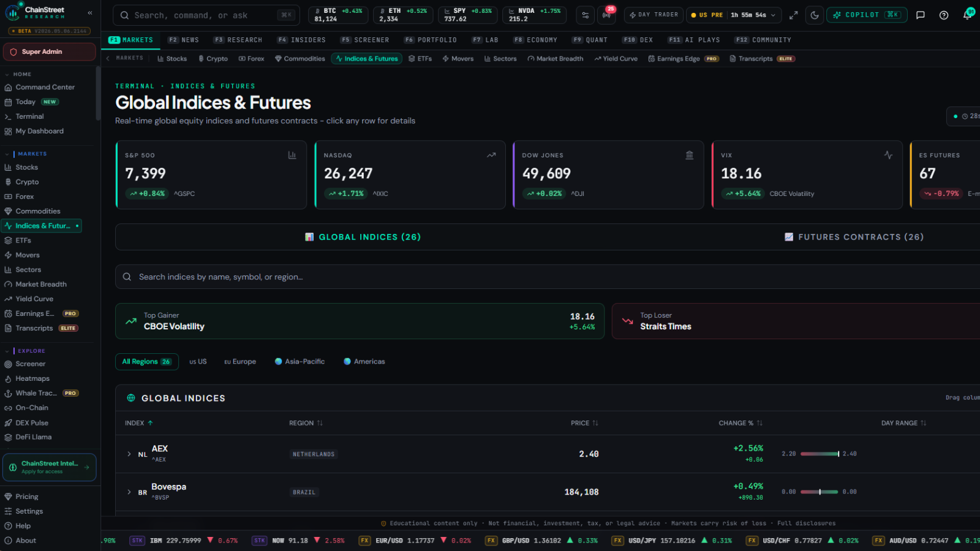980x551 pixels.
Task: Apply for ChainStreet Intel access
Action: tap(50, 468)
